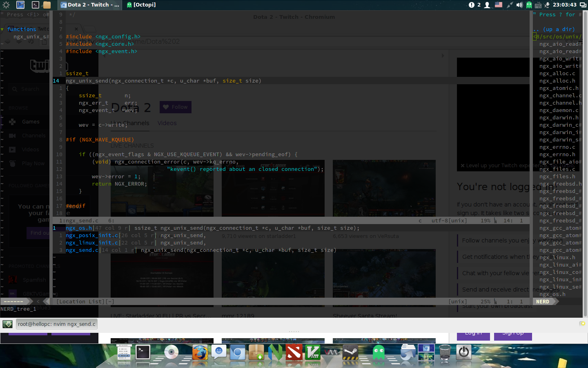588x368 pixels.
Task: Click the #if (NGX_HAVE_KQUEUE) line
Action: coord(100,140)
